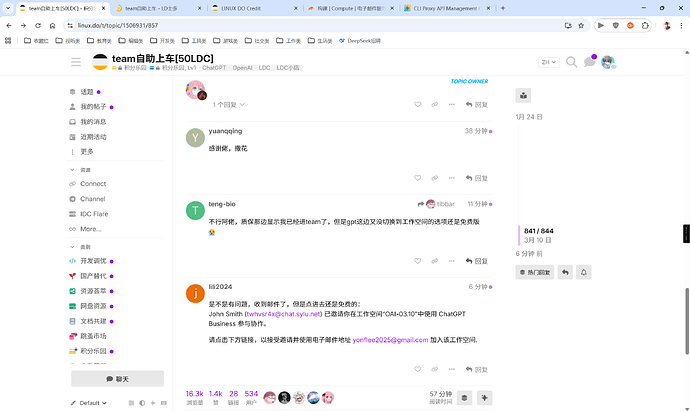Image resolution: width=690 pixels, height=411 pixels.
Task: Click the hot replies button in timeline
Action: coord(535,272)
